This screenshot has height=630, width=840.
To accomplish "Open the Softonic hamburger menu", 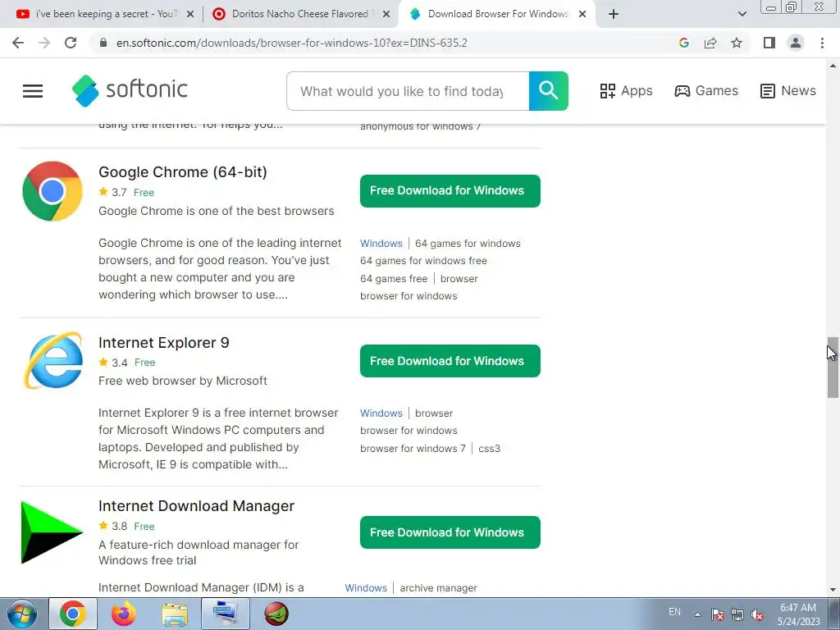I will [x=33, y=91].
